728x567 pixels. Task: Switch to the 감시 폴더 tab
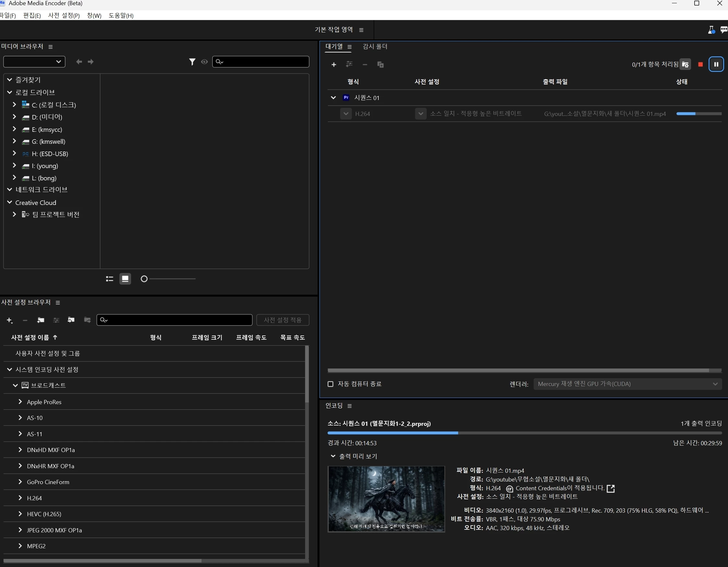point(375,47)
